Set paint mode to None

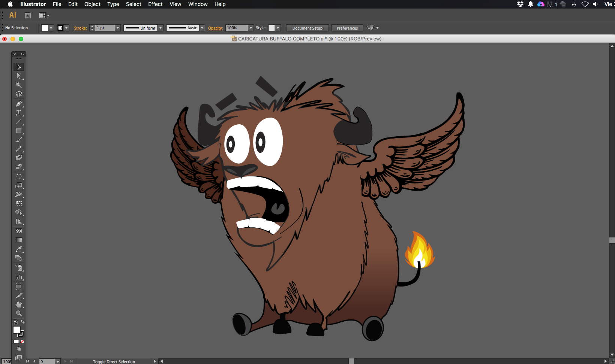[x=22, y=342]
